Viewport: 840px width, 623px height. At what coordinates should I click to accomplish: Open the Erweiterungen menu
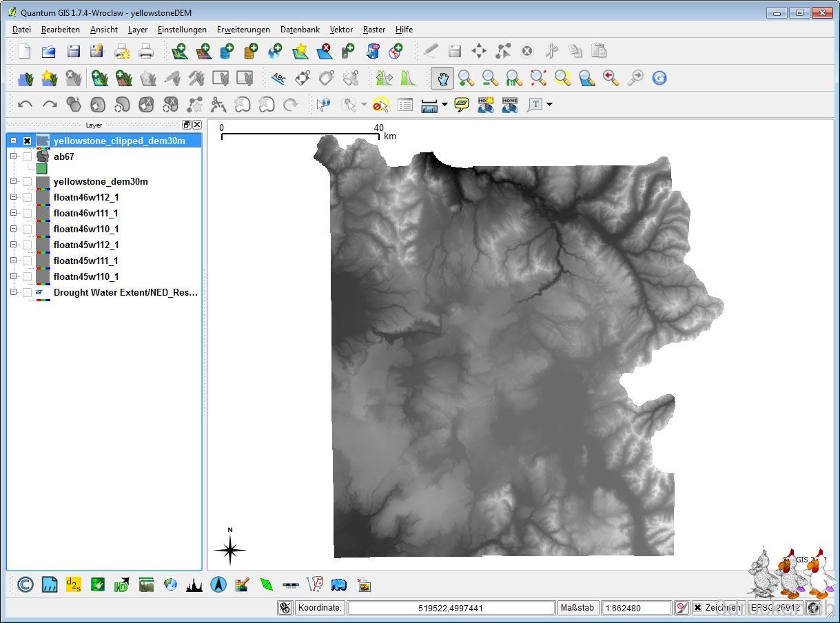[x=243, y=30]
